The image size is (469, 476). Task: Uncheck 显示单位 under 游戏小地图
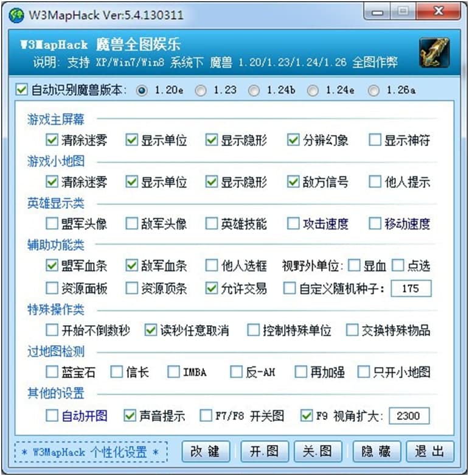point(131,182)
